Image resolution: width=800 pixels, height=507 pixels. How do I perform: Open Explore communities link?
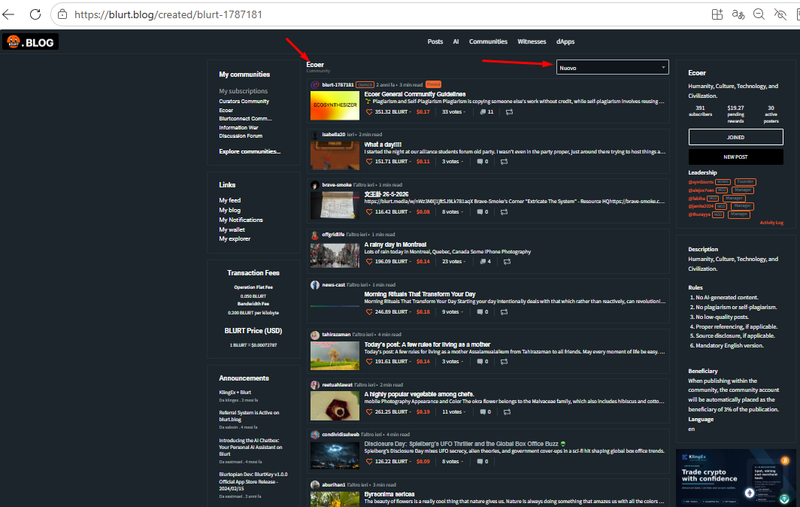(249, 151)
